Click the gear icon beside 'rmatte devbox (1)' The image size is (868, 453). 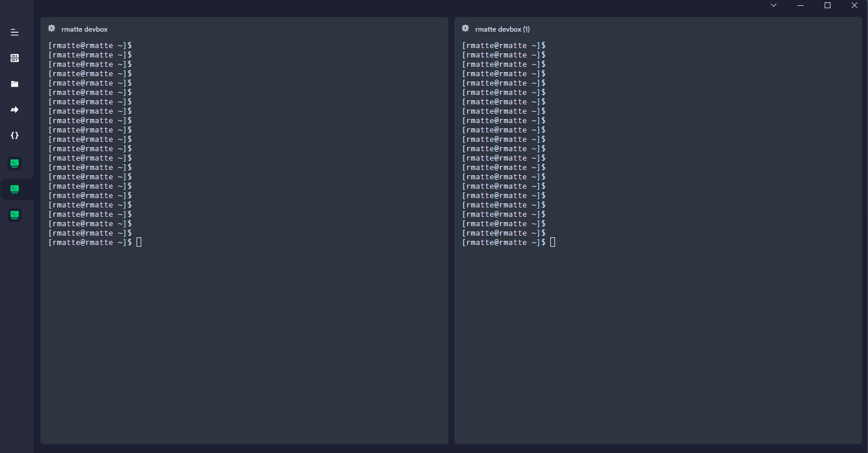pyautogui.click(x=465, y=28)
